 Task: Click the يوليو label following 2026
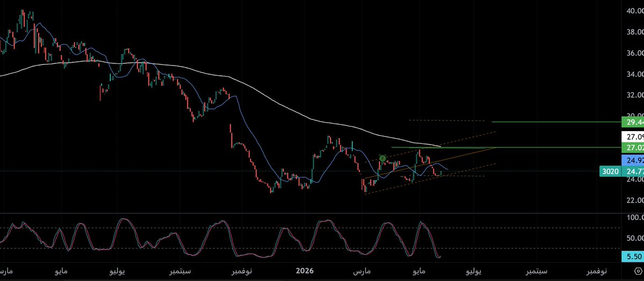coord(474,271)
